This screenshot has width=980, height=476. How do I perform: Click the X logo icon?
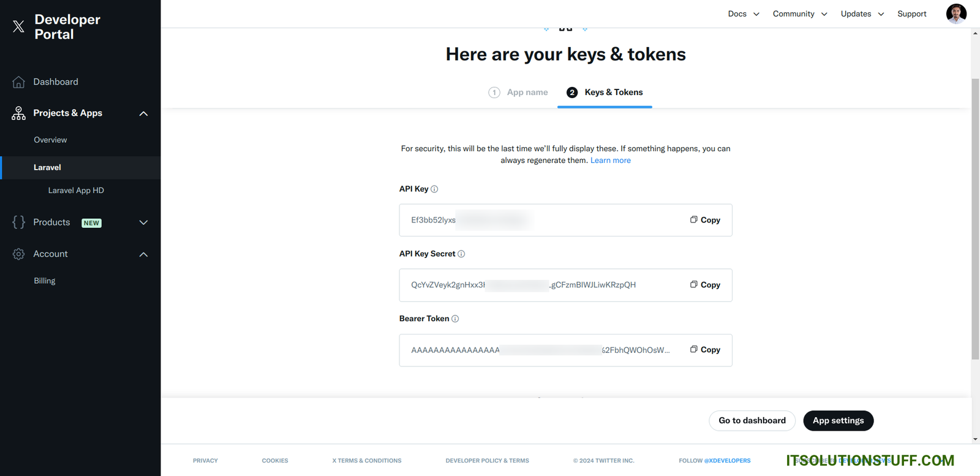pyautogui.click(x=19, y=26)
